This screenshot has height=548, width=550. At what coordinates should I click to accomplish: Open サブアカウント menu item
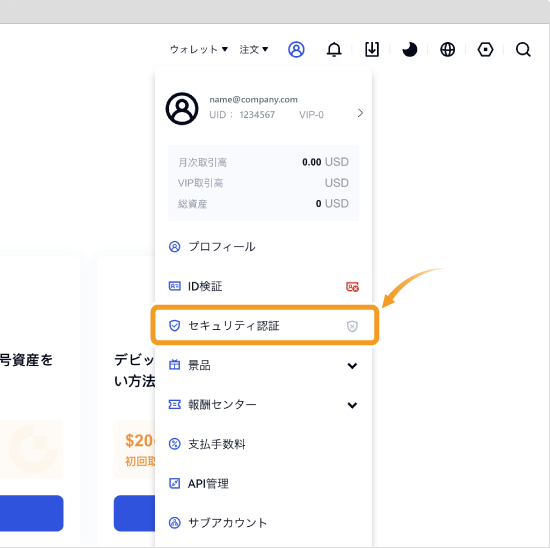click(263, 523)
